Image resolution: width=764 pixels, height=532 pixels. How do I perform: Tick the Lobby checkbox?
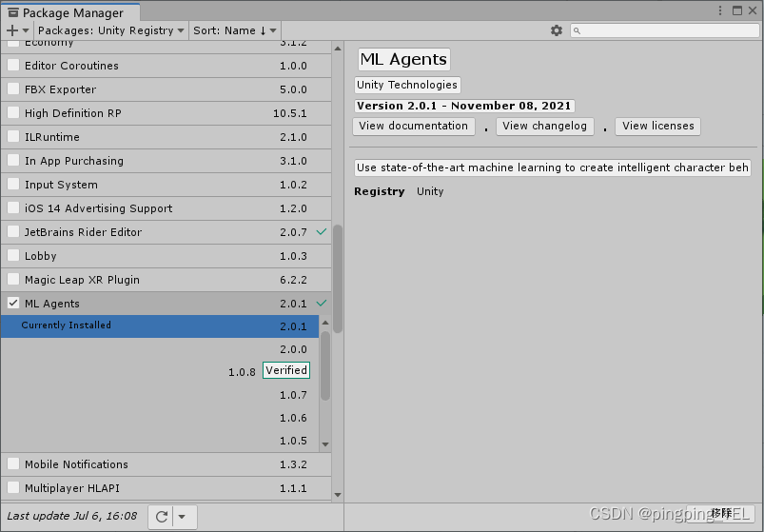point(13,256)
